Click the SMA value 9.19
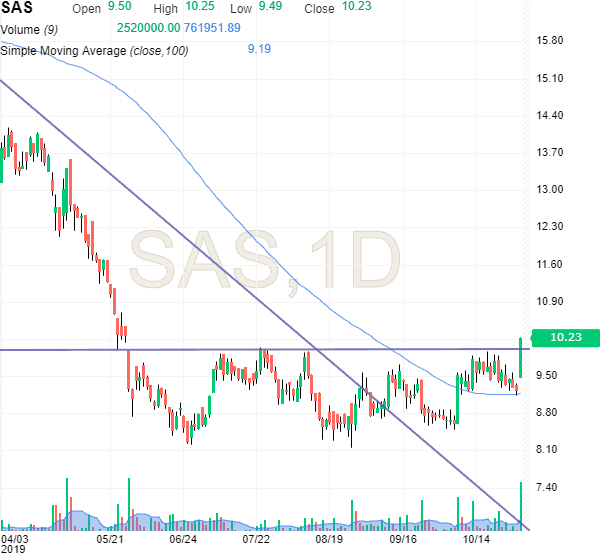Screen dimensions: 600x558 [x=259, y=48]
